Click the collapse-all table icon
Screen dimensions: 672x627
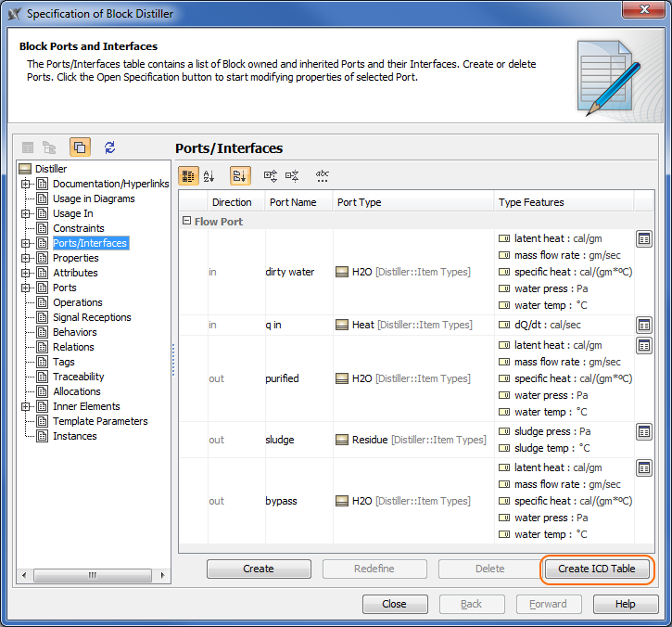292,176
